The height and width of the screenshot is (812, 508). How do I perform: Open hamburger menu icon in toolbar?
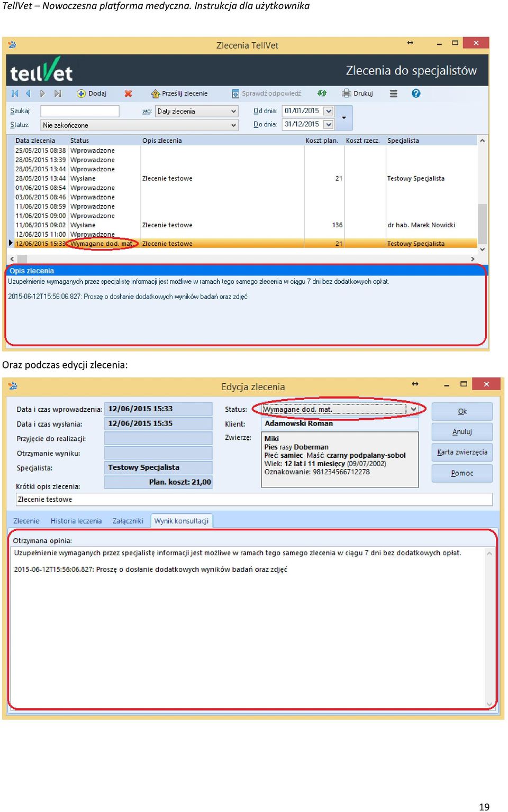click(393, 94)
